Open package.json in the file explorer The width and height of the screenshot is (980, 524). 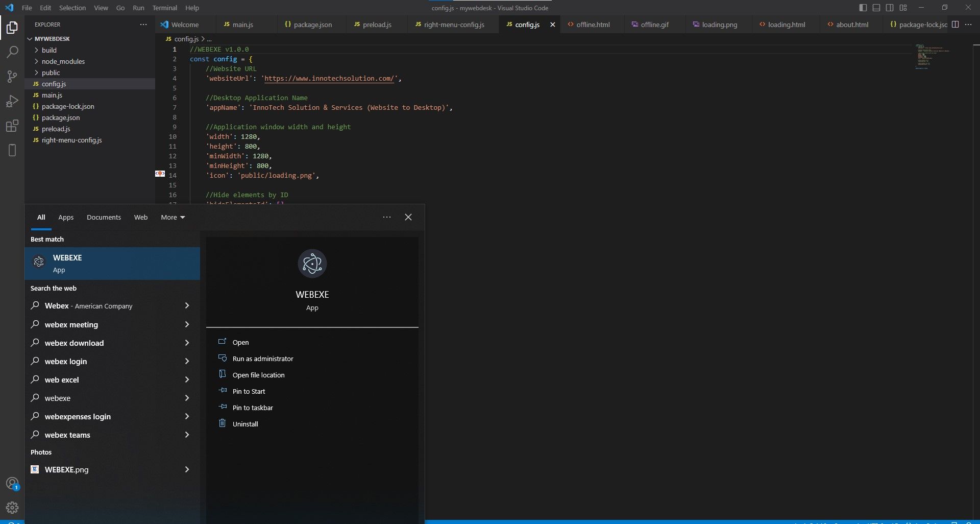pyautogui.click(x=60, y=117)
